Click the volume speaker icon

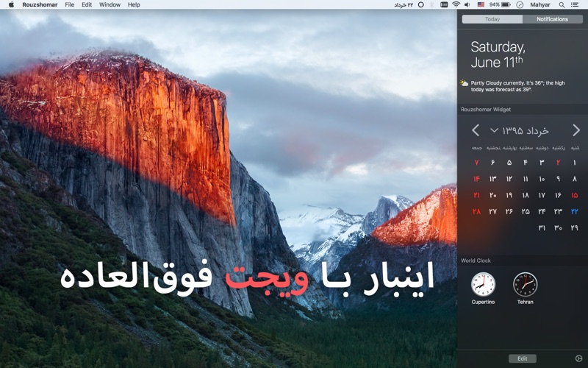click(x=467, y=4)
